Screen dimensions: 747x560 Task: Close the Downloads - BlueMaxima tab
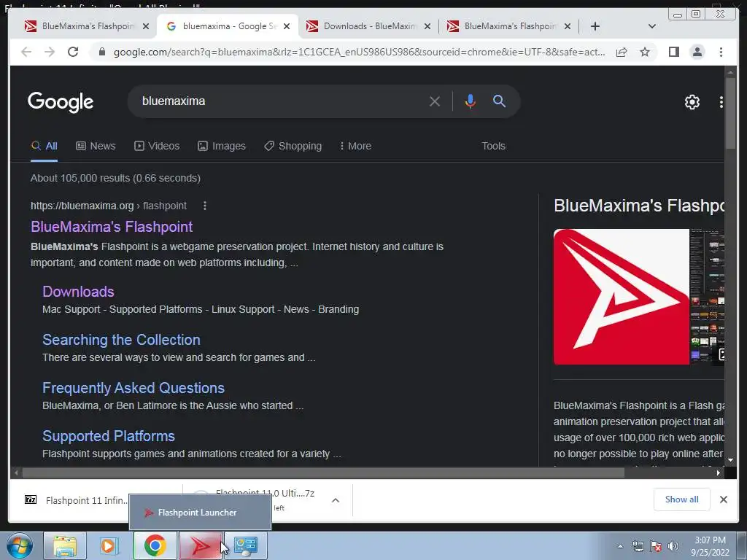pyautogui.click(x=427, y=26)
